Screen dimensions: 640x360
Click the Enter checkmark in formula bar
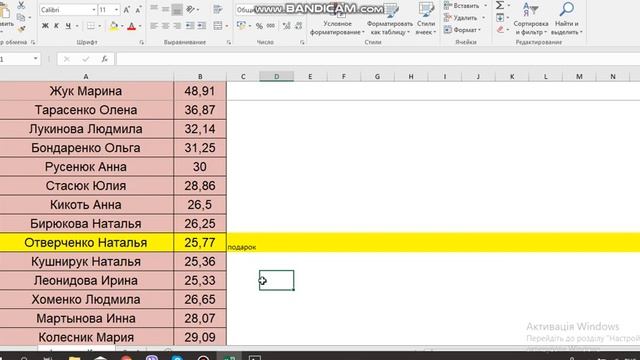click(x=85, y=59)
